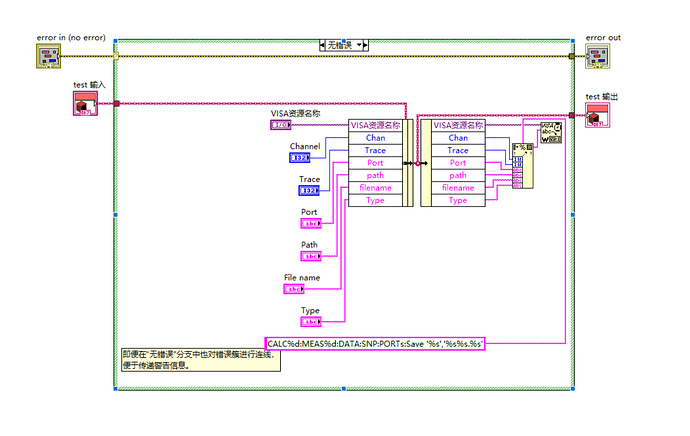Click the File name string terminal
The width and height of the screenshot is (690, 436).
pos(295,288)
